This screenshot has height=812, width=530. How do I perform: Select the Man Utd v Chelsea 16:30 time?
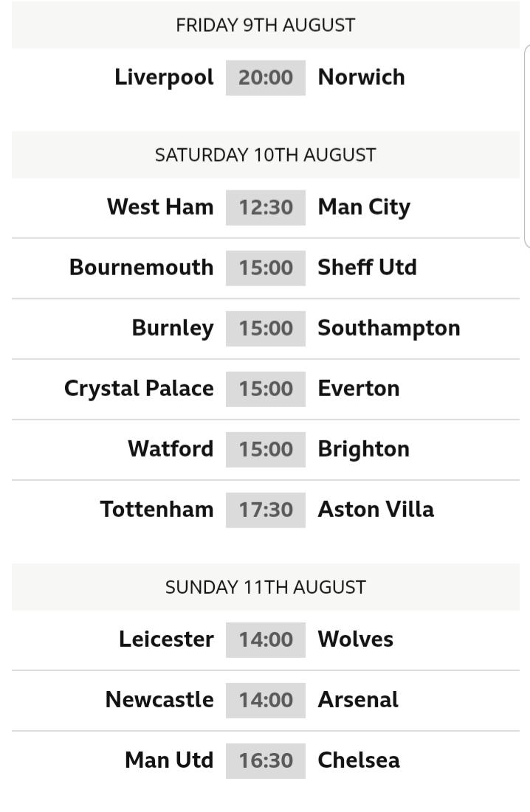(x=265, y=760)
